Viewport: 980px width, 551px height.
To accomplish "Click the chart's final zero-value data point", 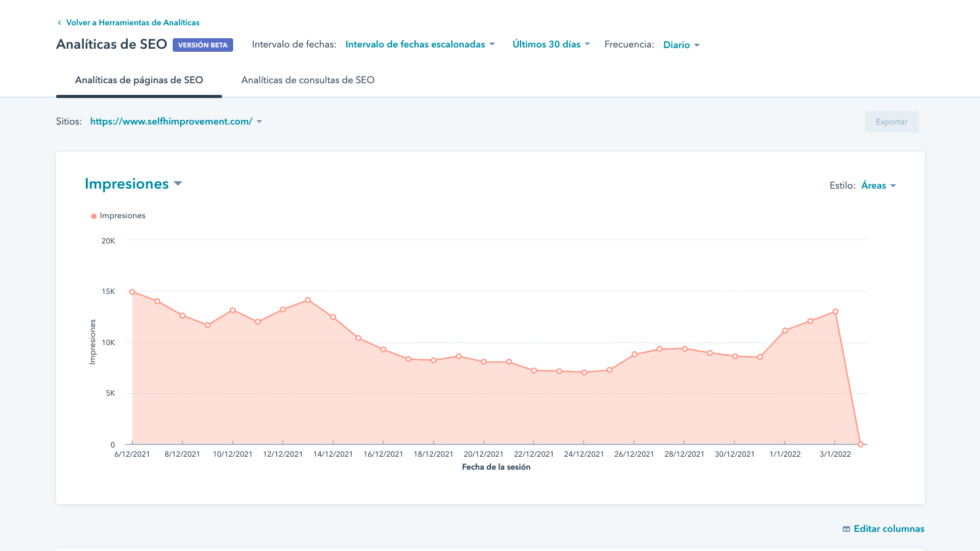I will [x=860, y=444].
